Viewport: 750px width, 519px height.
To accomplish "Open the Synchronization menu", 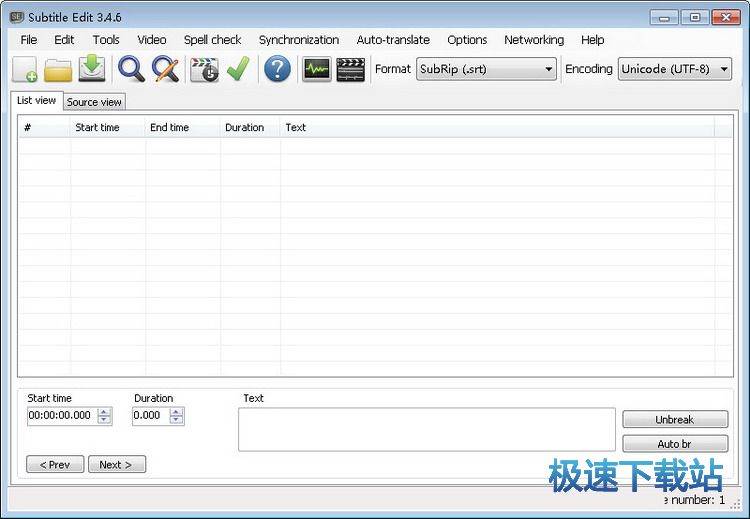I will coord(298,40).
